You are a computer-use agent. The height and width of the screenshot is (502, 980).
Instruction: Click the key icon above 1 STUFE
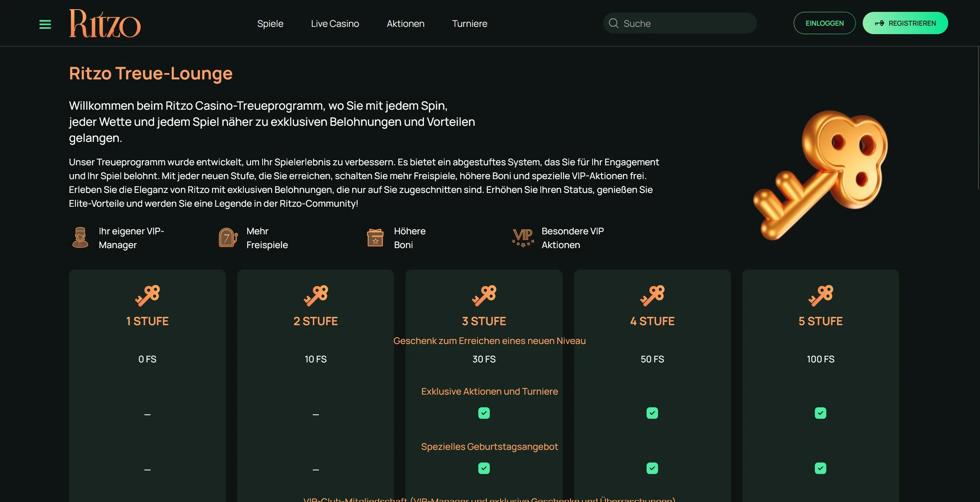[x=148, y=296]
